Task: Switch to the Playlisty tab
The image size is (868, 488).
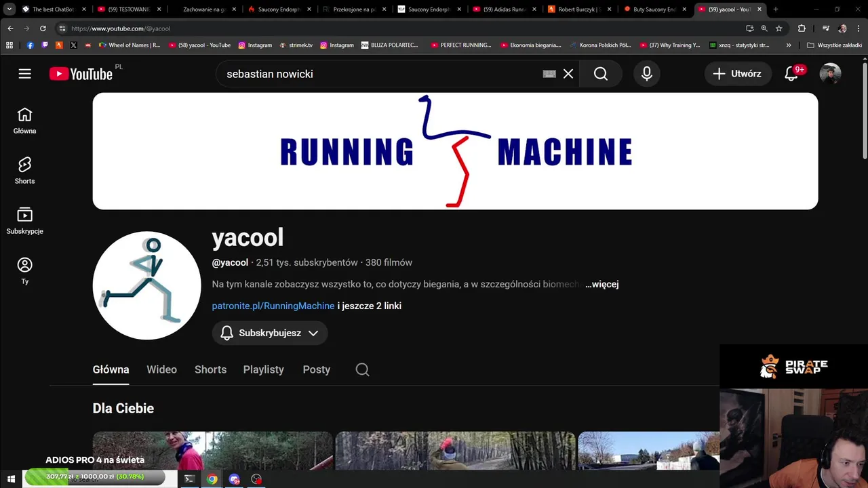Action: (264, 369)
